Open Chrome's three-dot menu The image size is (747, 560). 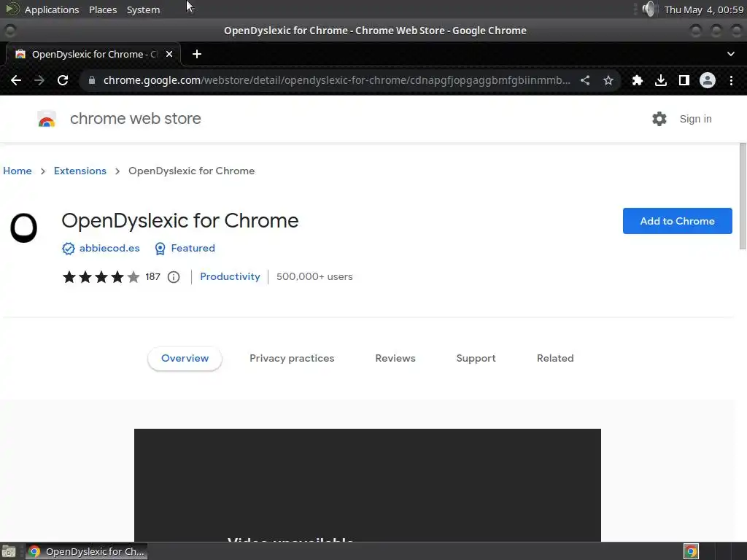pyautogui.click(x=731, y=80)
